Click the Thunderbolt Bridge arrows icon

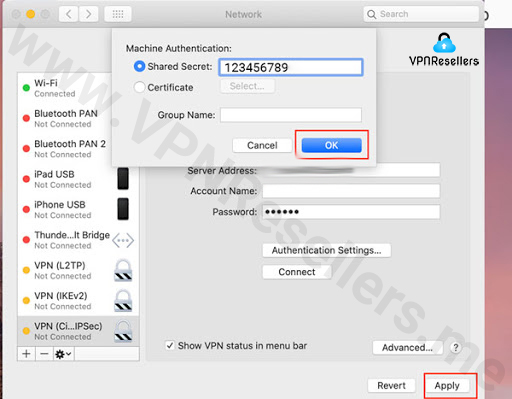coord(123,240)
